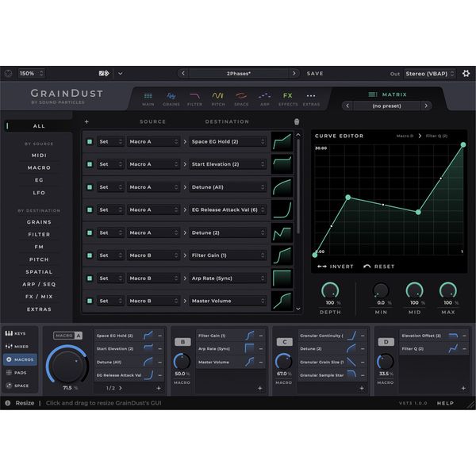Add a destination to Macro C

(362, 388)
